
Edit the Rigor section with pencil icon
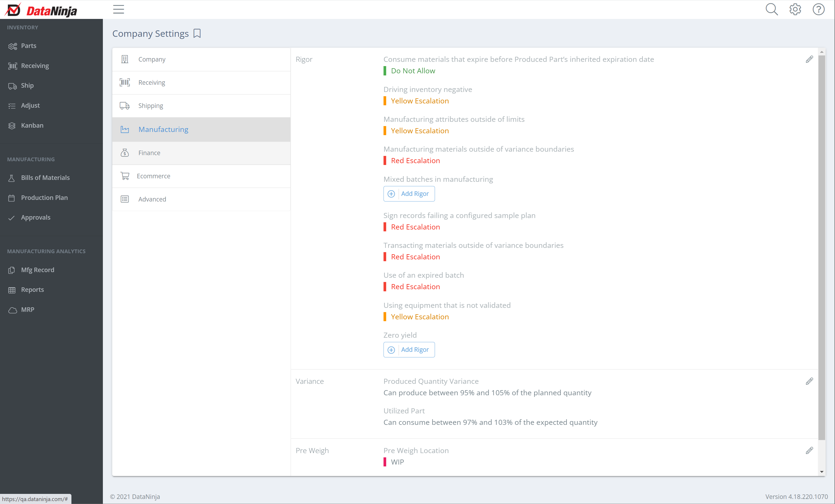coord(809,59)
